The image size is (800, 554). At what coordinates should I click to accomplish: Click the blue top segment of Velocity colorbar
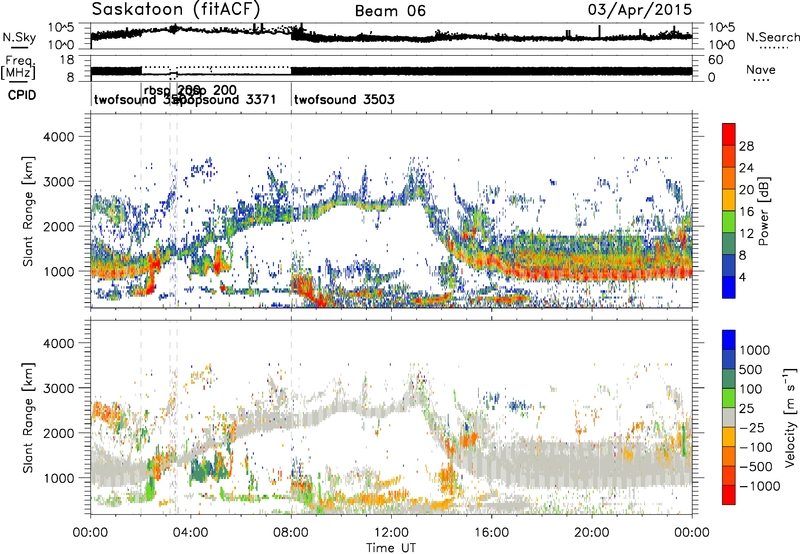pyautogui.click(x=729, y=340)
